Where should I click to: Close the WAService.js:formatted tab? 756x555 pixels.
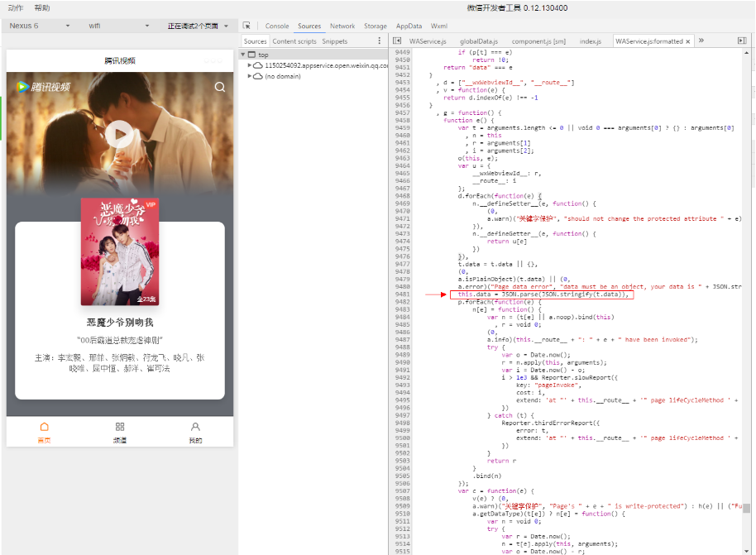coord(688,42)
